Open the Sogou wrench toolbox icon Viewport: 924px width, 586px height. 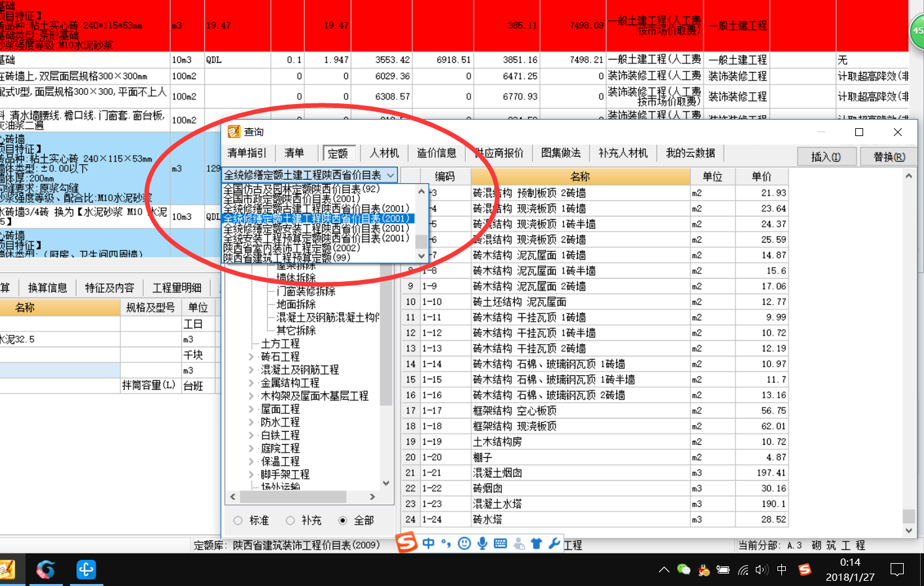554,543
